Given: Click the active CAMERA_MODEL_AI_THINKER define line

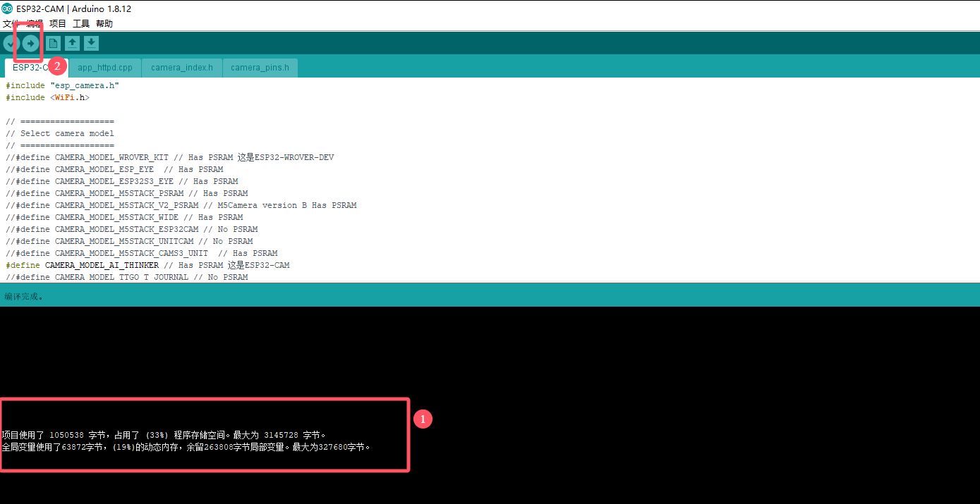Looking at the screenshot, I should (147, 265).
